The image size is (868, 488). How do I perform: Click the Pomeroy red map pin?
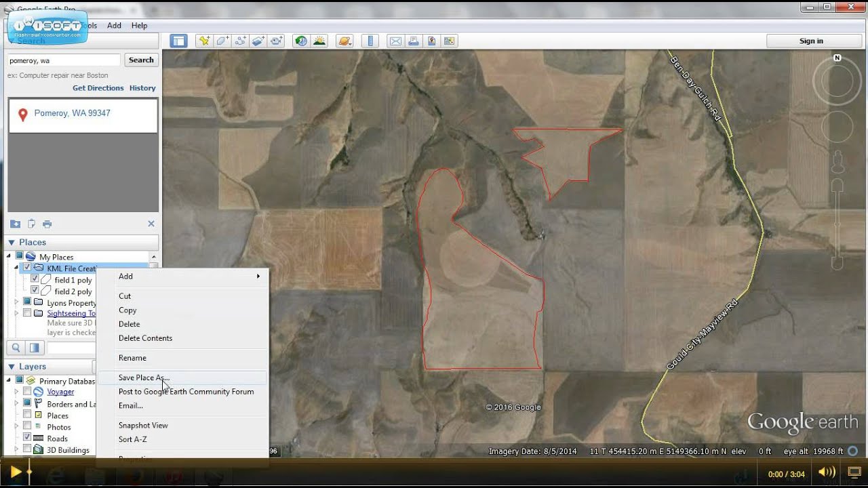click(22, 115)
